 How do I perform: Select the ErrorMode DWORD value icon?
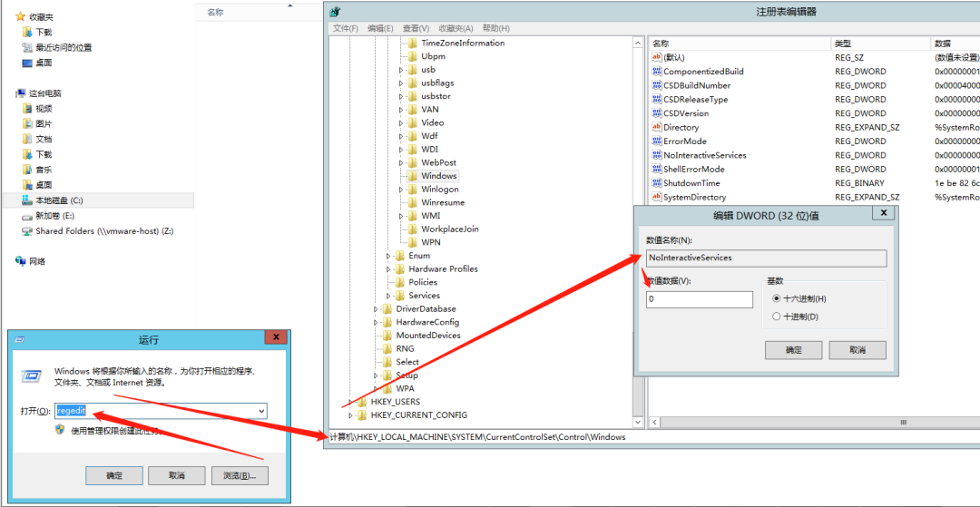[x=657, y=141]
